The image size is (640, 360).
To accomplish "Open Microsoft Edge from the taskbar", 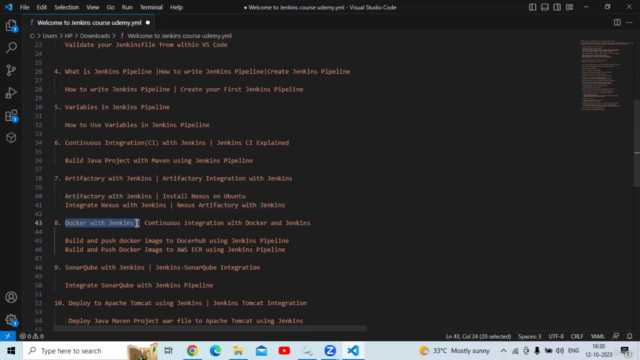I will point(215,351).
